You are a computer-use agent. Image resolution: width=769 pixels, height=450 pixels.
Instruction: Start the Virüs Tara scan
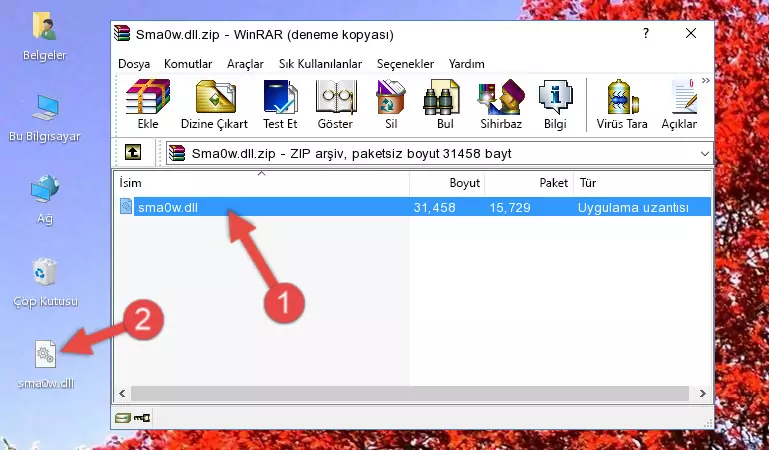(x=622, y=104)
